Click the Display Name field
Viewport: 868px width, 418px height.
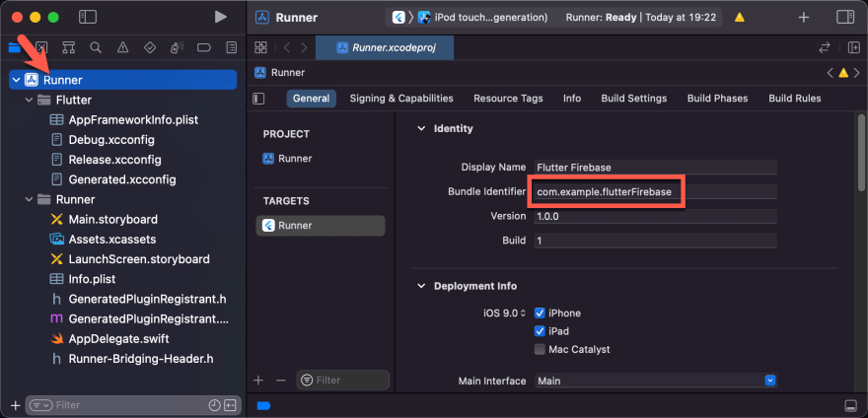pos(656,168)
